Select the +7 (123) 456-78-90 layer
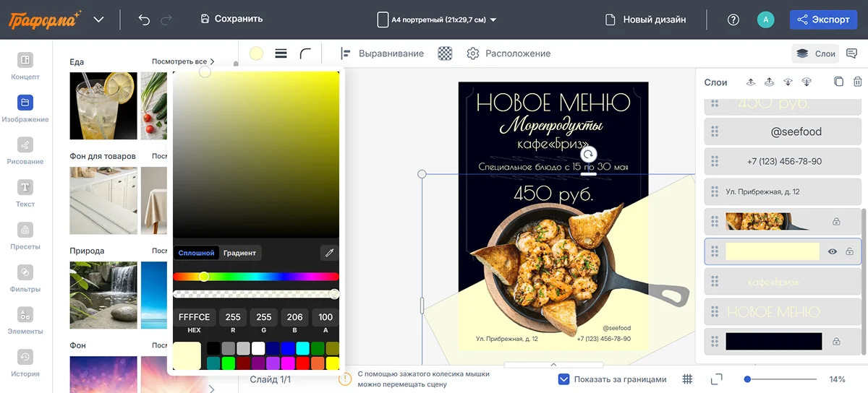 (x=783, y=162)
